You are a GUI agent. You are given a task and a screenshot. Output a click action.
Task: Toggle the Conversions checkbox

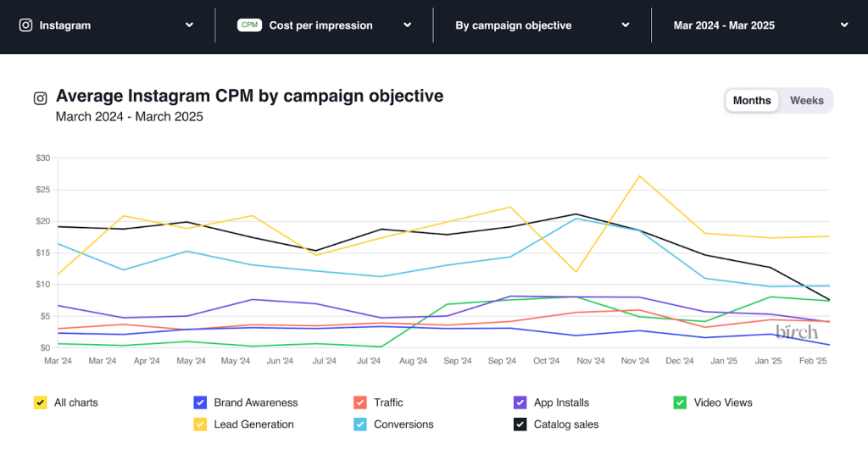360,424
